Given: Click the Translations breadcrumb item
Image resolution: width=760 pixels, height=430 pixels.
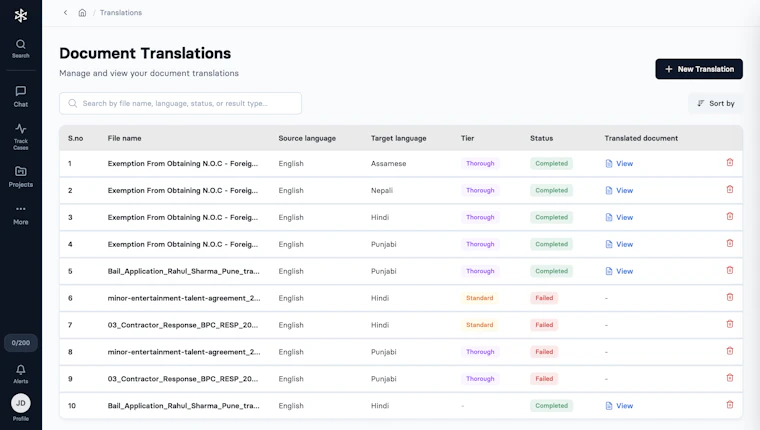Looking at the screenshot, I should tap(121, 13).
